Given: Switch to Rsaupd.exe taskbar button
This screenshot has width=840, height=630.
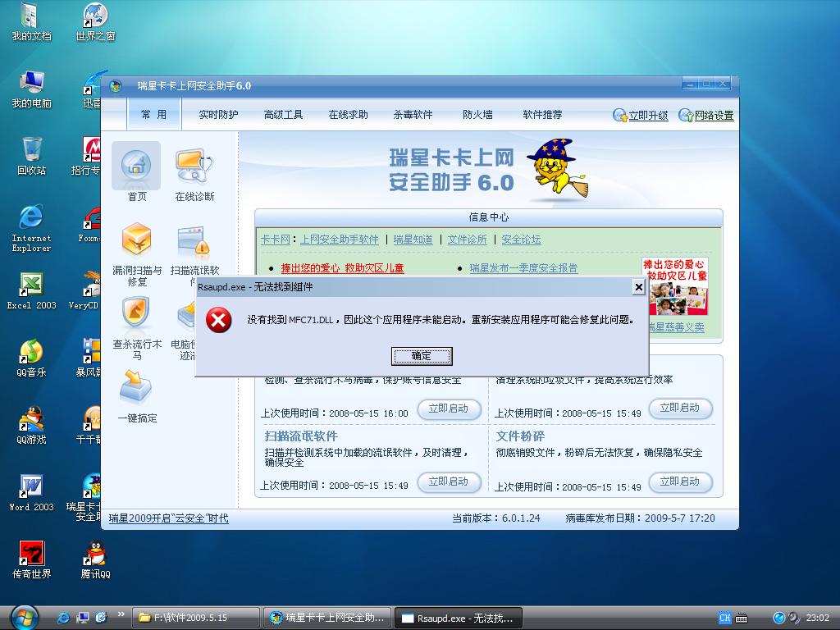Looking at the screenshot, I should (459, 618).
